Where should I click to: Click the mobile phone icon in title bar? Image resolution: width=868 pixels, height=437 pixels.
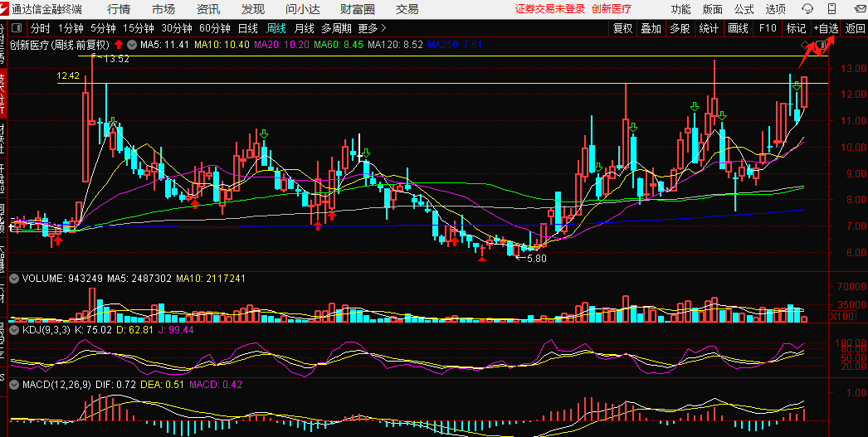click(831, 9)
